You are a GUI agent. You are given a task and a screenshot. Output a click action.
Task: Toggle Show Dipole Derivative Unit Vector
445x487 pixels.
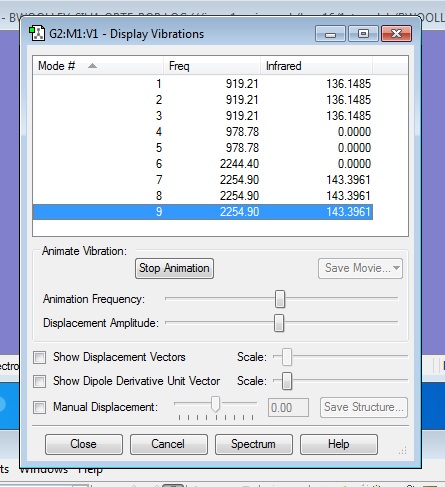tap(39, 381)
